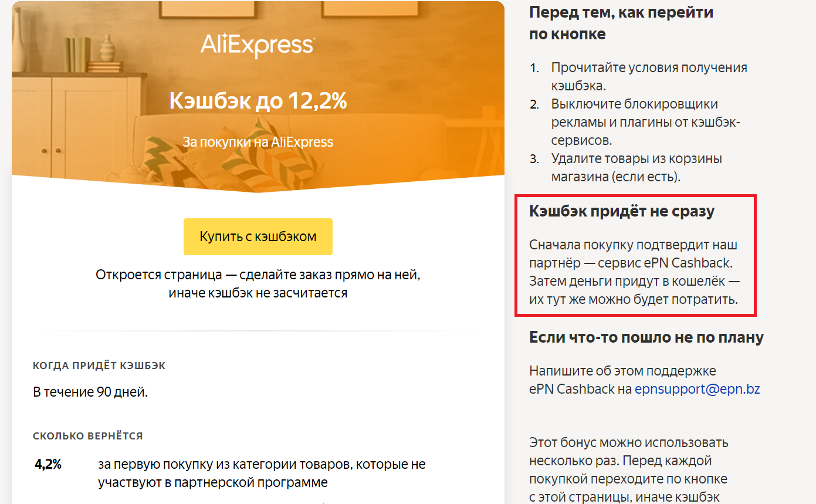Screen dimensions: 816x504
Task: Select list item "Прочитайте условия получения кэшбэка"
Action: pyautogui.click(x=649, y=76)
